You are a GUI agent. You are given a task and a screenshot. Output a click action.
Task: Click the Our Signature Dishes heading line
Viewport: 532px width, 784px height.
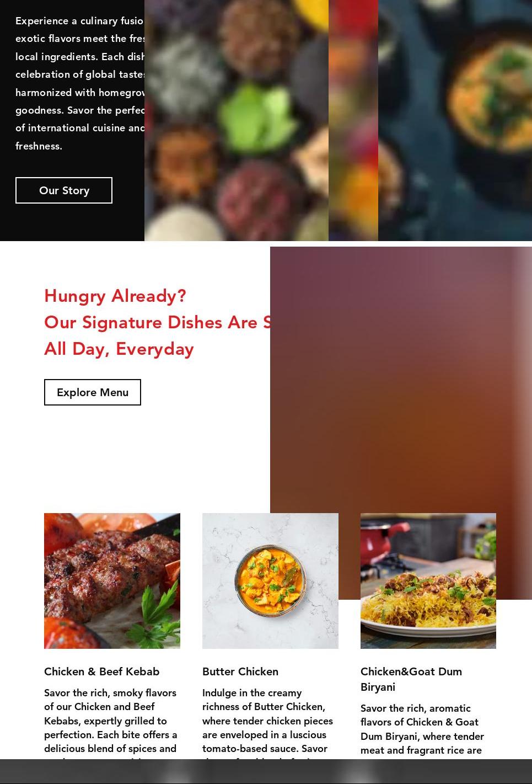157,322
